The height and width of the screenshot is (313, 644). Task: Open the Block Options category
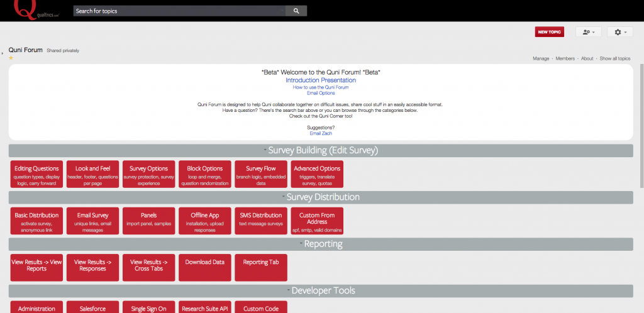point(205,174)
